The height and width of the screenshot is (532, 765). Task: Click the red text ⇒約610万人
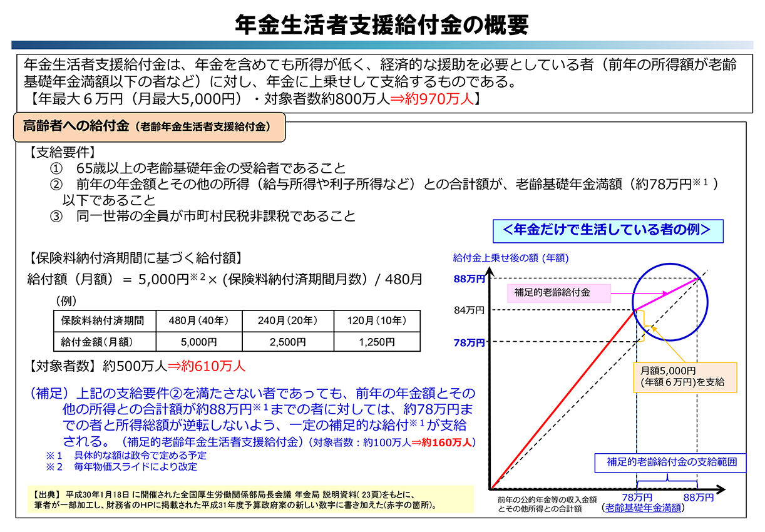[x=206, y=366]
